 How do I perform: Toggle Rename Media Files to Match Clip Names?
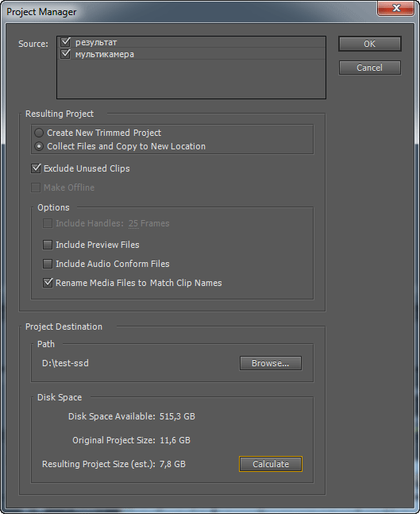48,283
